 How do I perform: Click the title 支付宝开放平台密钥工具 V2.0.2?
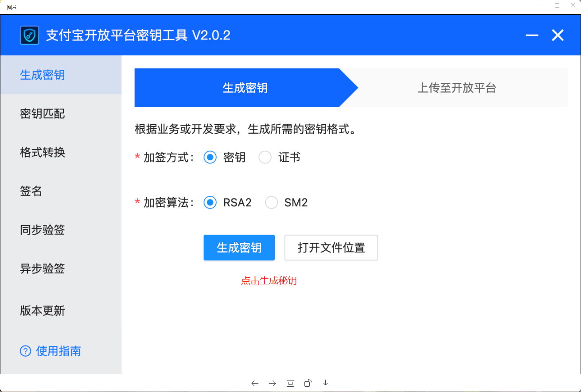(138, 35)
